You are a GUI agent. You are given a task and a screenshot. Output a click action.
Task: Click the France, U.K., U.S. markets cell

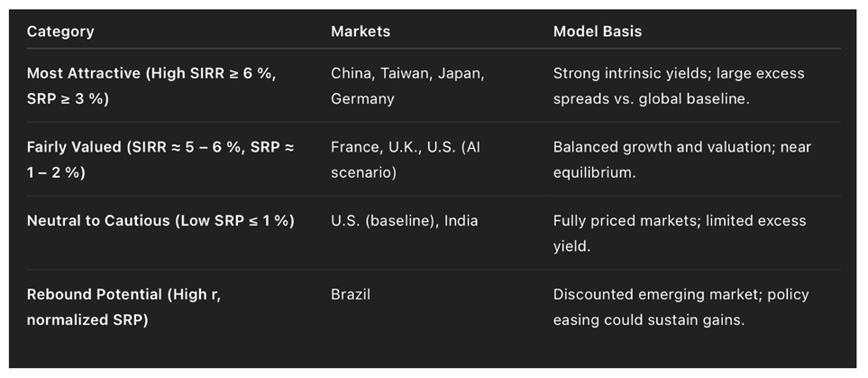406,159
